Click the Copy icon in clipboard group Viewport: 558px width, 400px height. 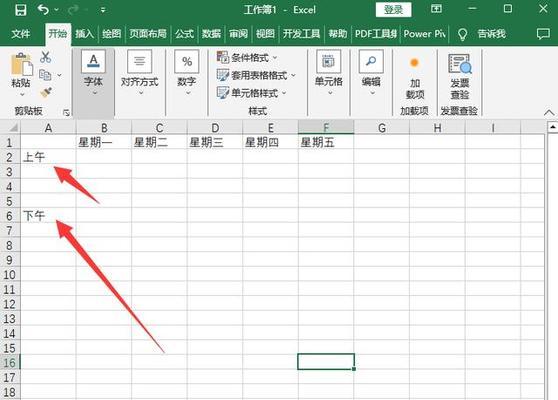45,75
